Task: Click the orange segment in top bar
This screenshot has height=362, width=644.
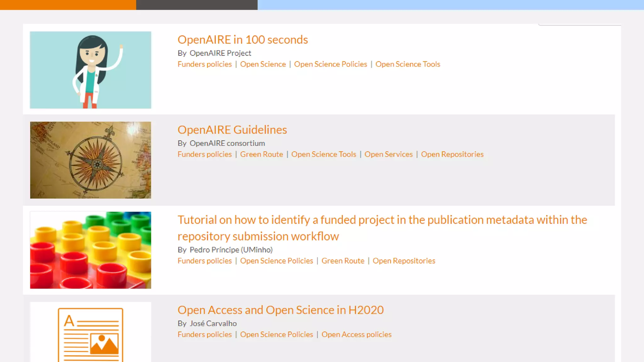Action: click(68, 5)
